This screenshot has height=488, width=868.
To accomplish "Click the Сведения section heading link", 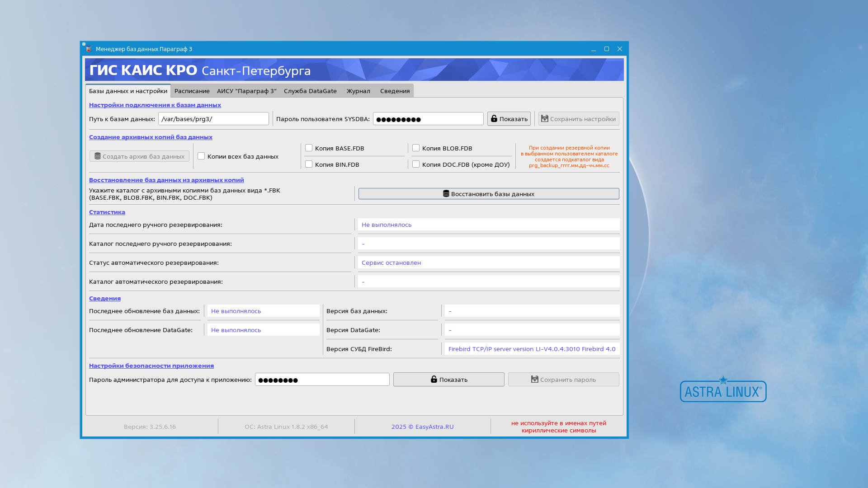I will [x=105, y=298].
